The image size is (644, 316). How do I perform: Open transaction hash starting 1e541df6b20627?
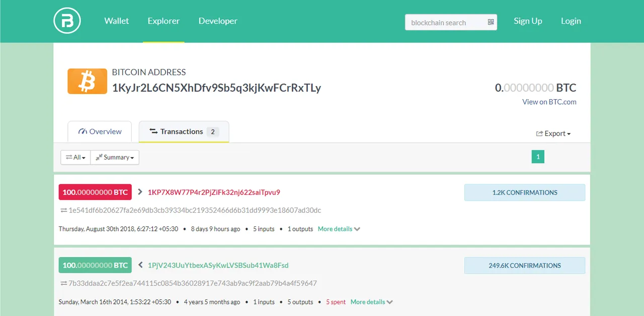click(x=195, y=210)
